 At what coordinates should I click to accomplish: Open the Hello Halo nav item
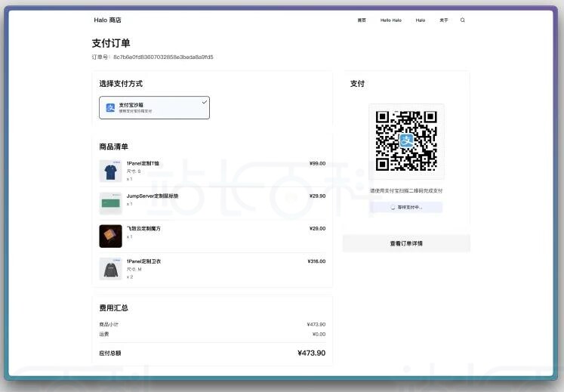[x=391, y=20]
